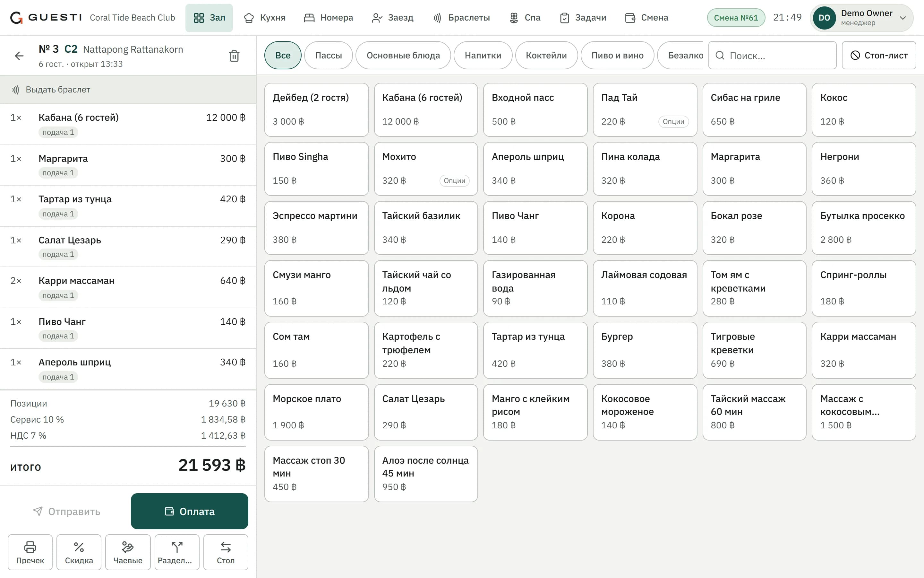Open the Номера rooms section
Image resolution: width=924 pixels, height=578 pixels.
328,18
